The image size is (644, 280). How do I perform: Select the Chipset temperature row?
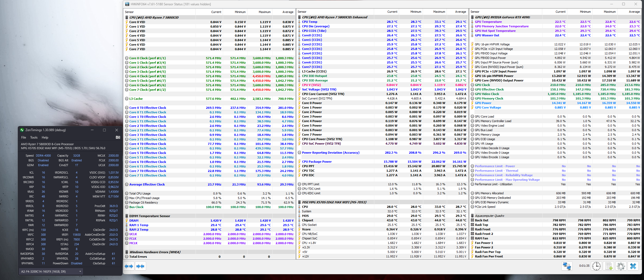382,220
